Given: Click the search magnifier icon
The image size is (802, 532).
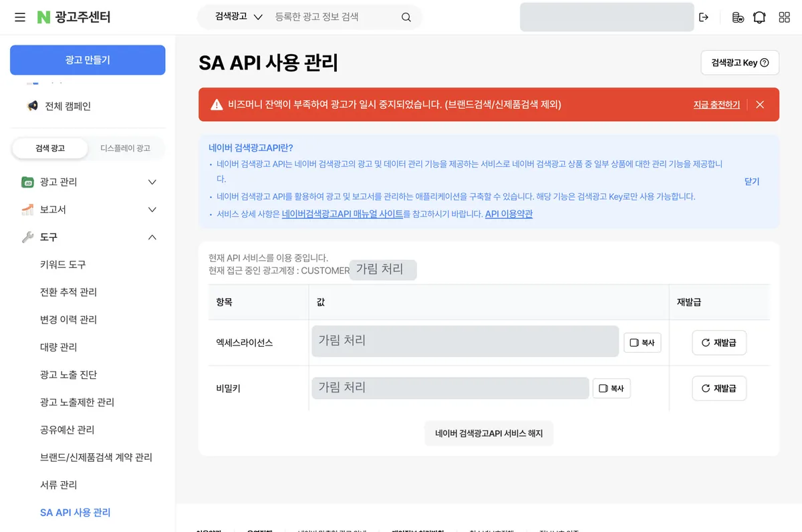Looking at the screenshot, I should 406,17.
